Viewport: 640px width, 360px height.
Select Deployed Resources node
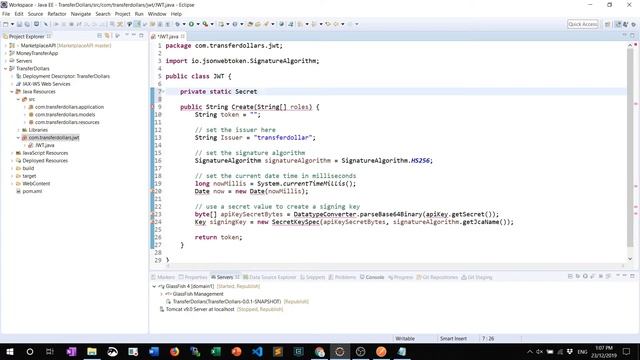[x=45, y=160]
